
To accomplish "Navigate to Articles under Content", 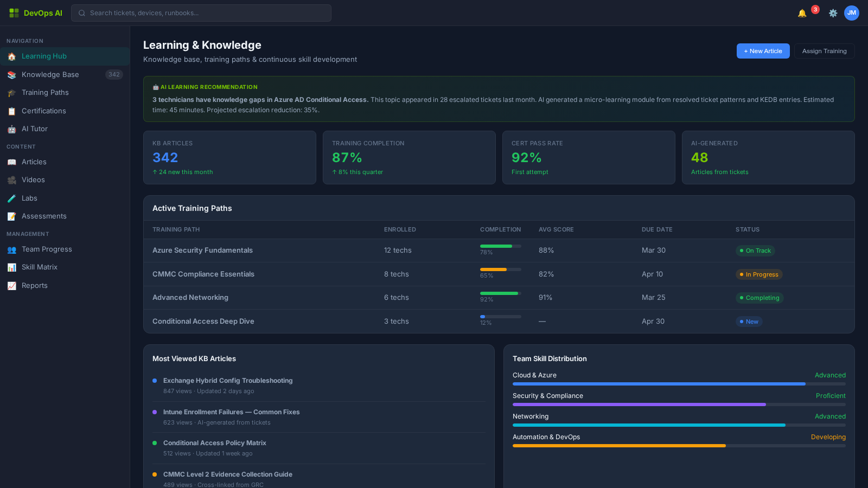I will (x=34, y=162).
